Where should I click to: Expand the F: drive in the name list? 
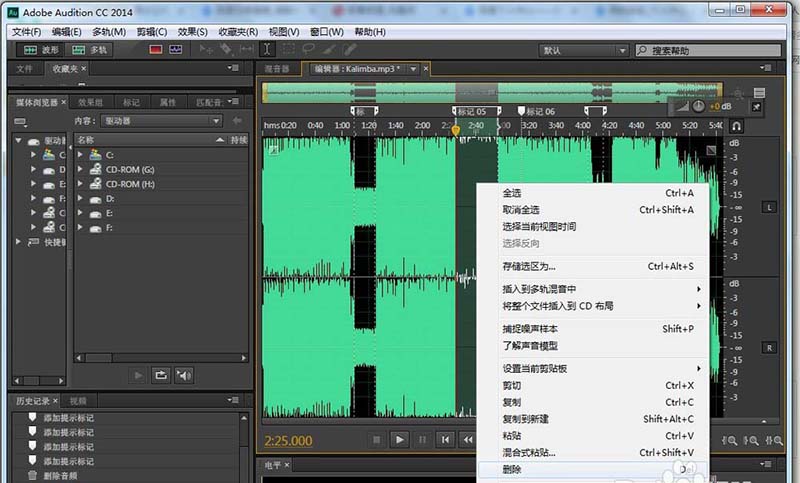point(80,227)
